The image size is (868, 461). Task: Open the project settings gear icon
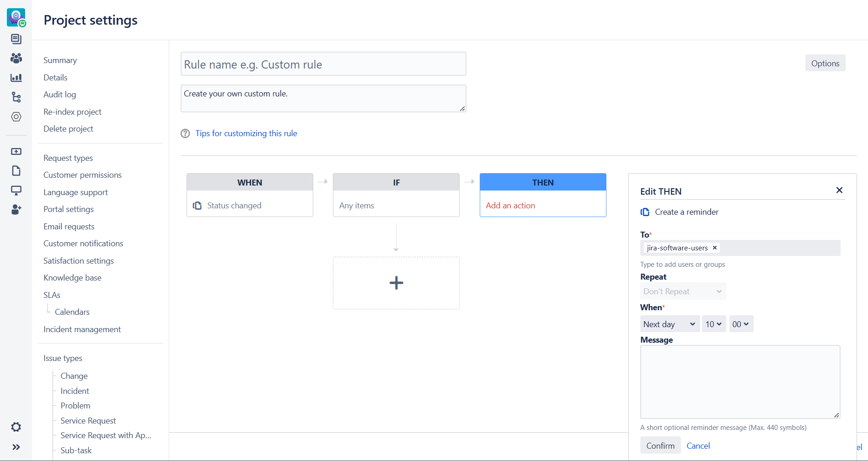tap(16, 427)
